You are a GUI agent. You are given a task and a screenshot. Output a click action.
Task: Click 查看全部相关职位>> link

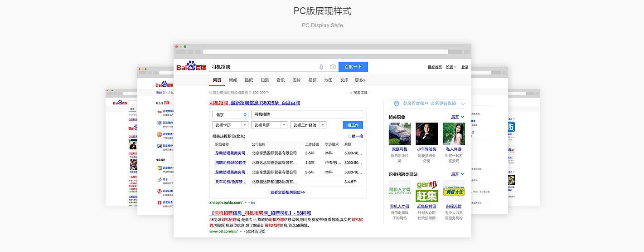tap(288, 193)
